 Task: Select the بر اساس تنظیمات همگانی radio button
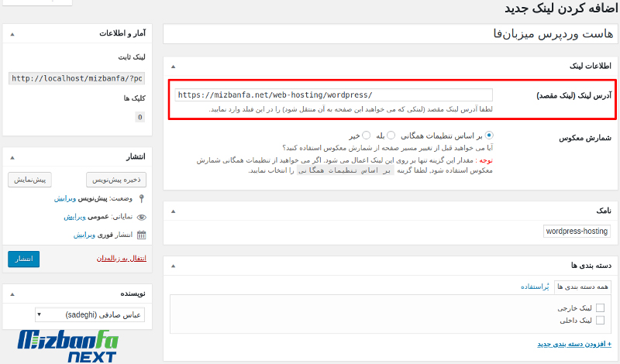click(489, 136)
